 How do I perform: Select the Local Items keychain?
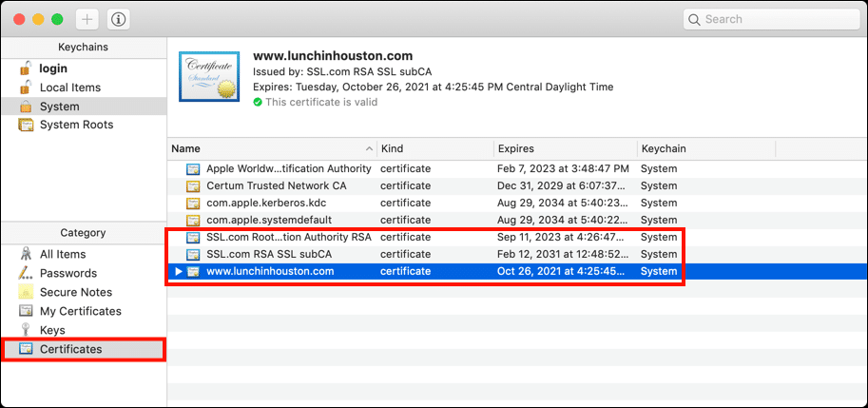(x=69, y=87)
